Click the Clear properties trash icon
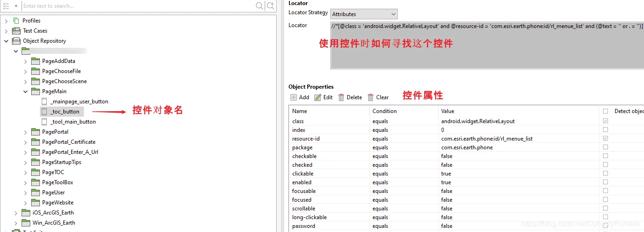Viewport: 644px width, 232px height. pyautogui.click(x=371, y=97)
